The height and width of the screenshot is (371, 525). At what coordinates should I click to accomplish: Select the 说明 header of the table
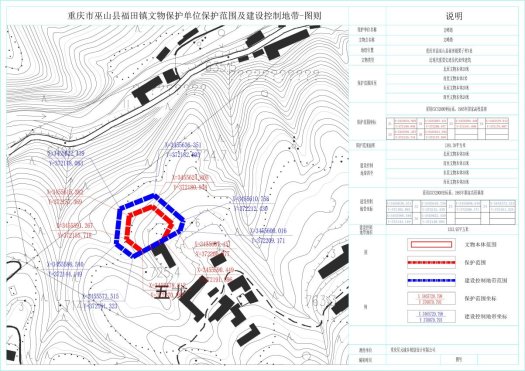(x=454, y=16)
